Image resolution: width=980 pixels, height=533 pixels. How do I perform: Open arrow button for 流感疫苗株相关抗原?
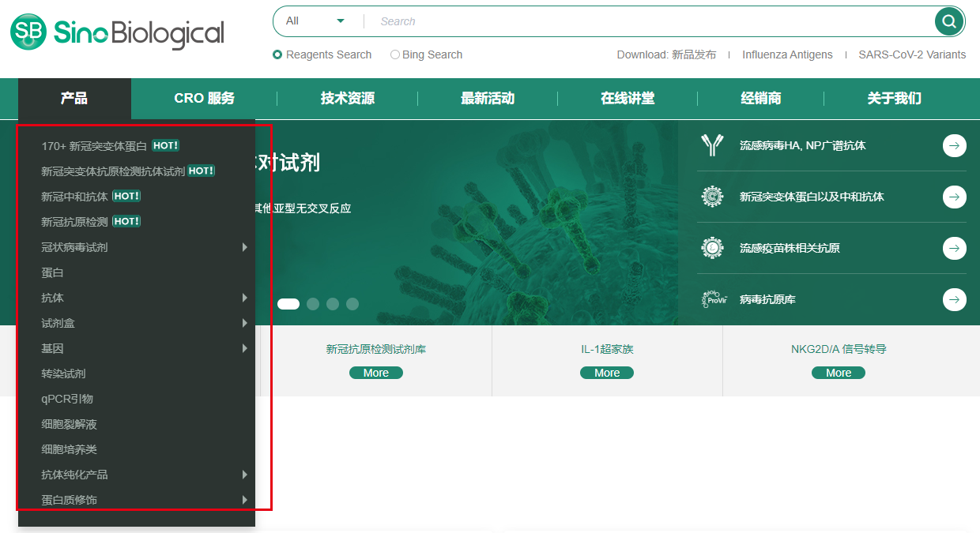[x=955, y=248]
